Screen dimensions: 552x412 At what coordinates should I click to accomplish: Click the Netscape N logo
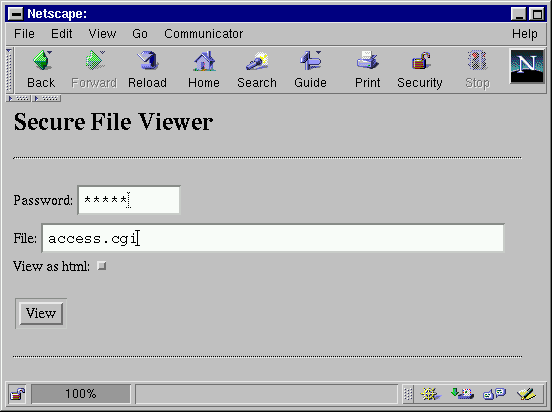point(527,66)
